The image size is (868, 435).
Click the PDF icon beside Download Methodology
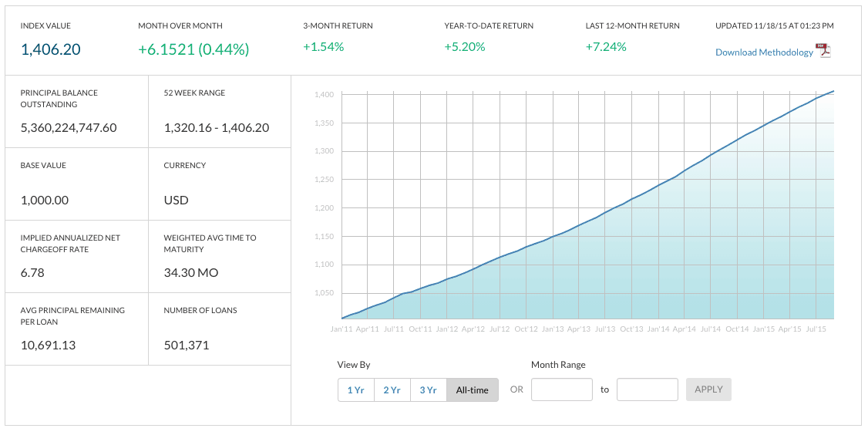click(x=824, y=52)
